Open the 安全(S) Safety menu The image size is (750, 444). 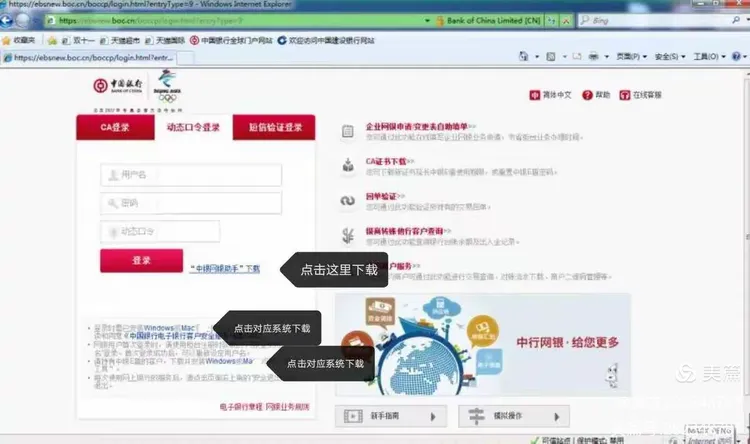click(x=670, y=56)
